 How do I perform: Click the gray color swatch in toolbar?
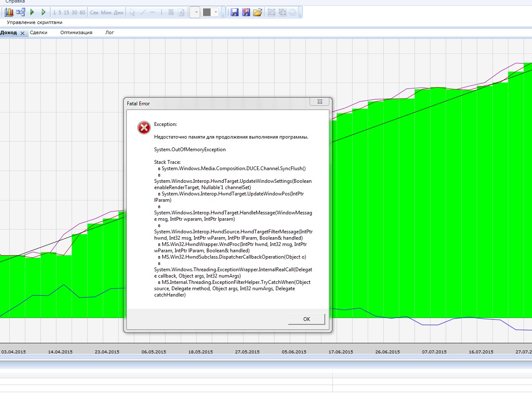207,12
